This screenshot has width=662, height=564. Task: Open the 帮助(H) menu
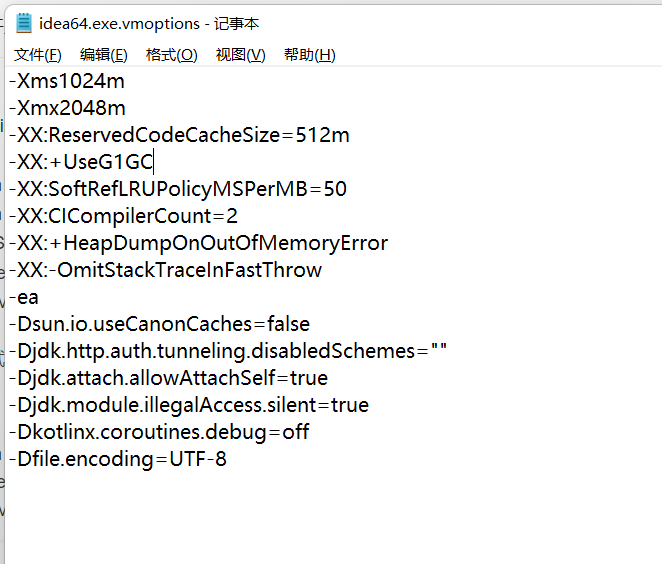310,55
